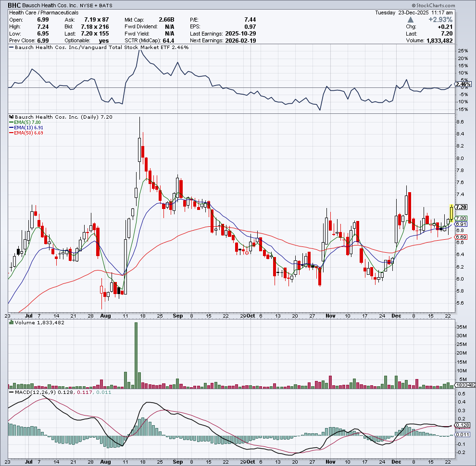Click the Last value 7.20 x 155
This screenshot has height=466, width=476.
[x=95, y=34]
